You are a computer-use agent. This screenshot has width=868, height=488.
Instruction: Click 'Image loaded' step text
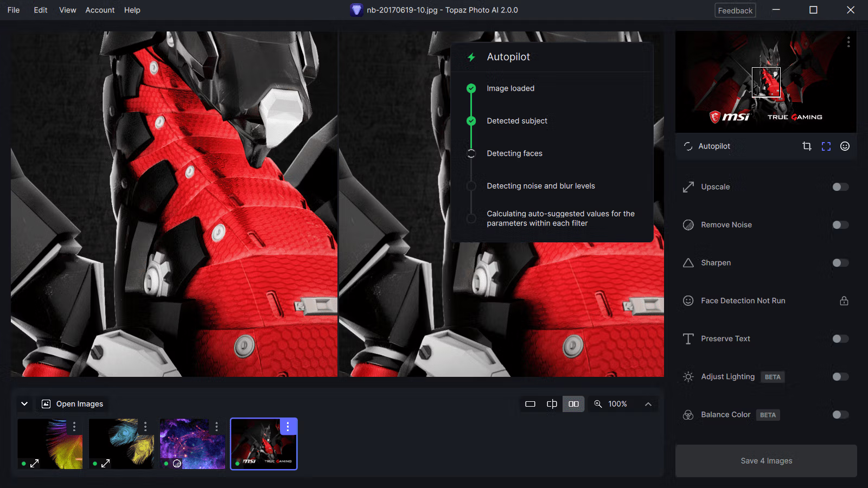(510, 88)
